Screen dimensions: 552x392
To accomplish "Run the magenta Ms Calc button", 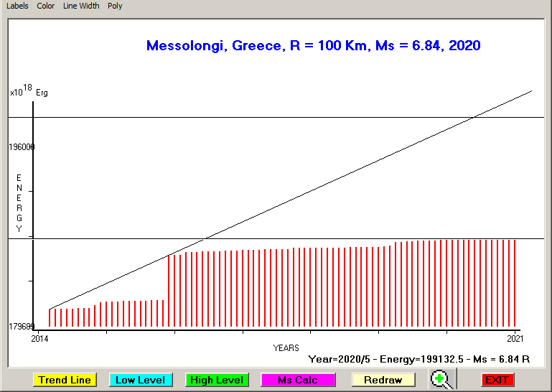I will (x=298, y=380).
